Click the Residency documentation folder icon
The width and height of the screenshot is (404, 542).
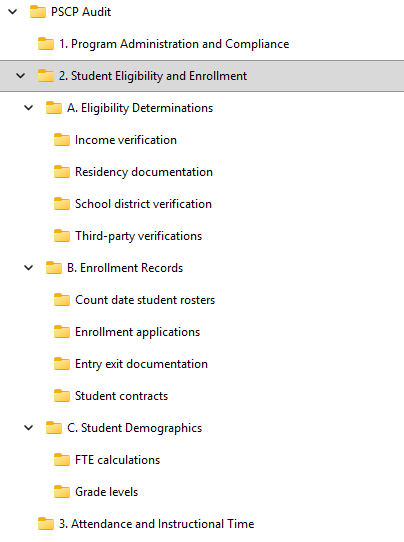point(62,172)
